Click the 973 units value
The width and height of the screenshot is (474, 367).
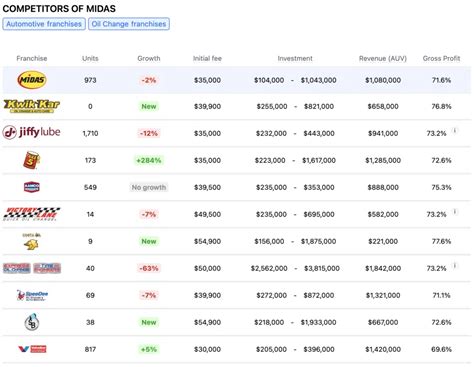click(x=90, y=80)
